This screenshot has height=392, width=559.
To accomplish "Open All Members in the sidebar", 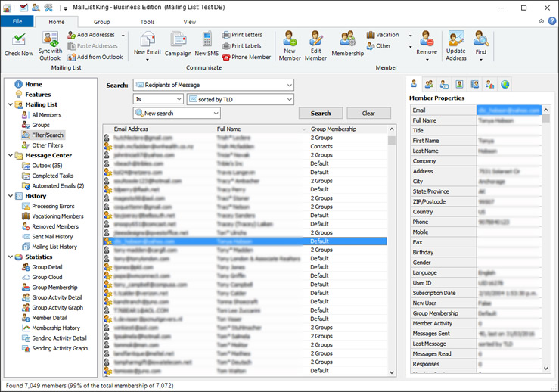I will [x=46, y=115].
